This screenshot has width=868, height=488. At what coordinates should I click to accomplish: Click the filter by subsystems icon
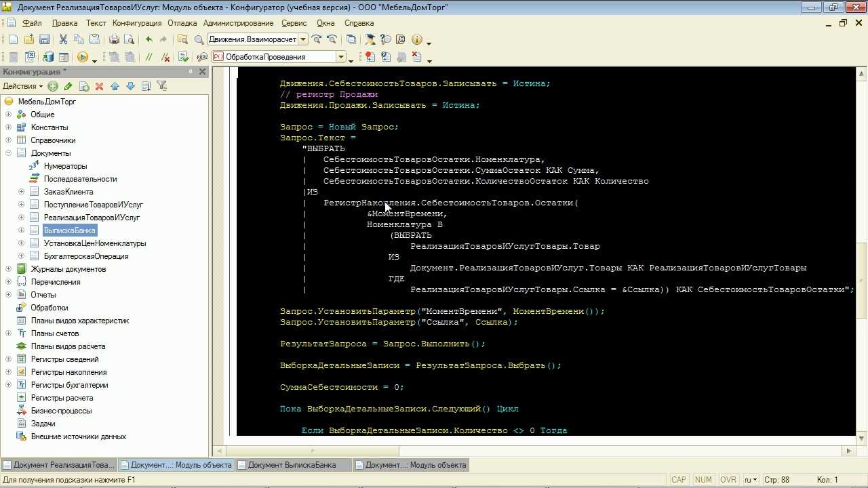tap(161, 86)
